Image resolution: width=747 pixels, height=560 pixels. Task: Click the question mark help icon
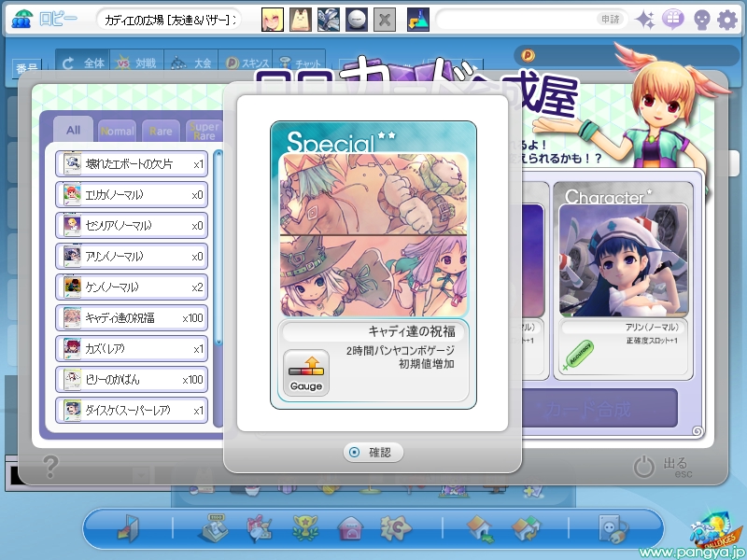click(x=50, y=467)
